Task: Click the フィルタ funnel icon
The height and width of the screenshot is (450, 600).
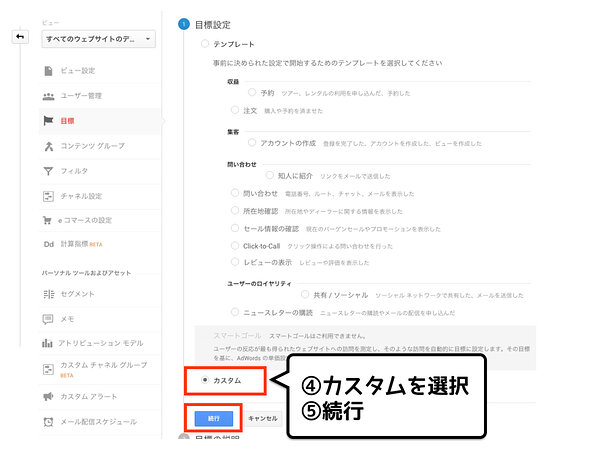Action: [48, 171]
